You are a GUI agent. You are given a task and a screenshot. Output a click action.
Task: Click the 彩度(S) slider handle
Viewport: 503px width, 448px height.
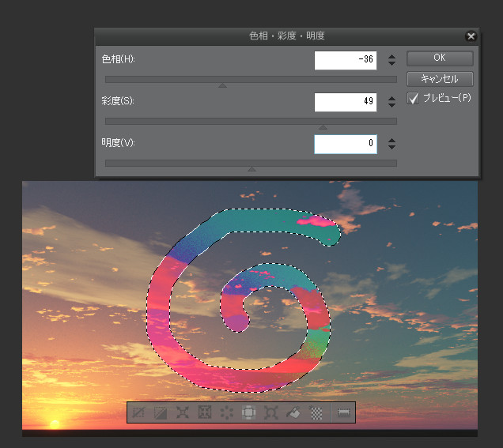pyautogui.click(x=323, y=127)
